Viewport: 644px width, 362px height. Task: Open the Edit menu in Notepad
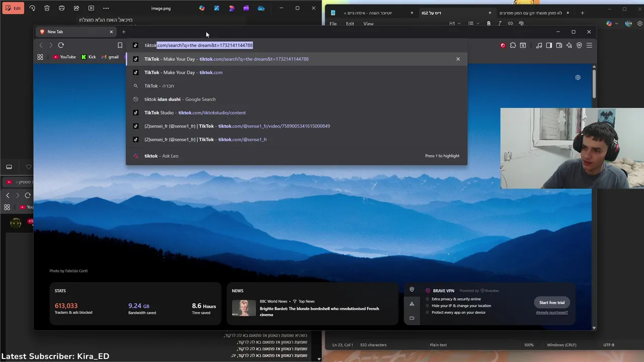tap(350, 24)
